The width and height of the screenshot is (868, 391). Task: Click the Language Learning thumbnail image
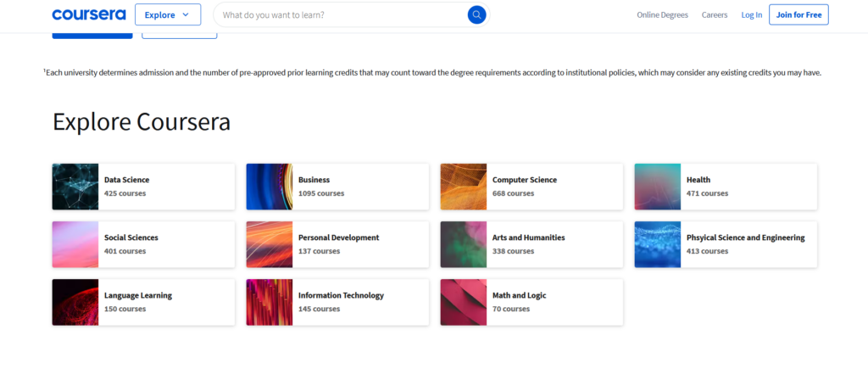(75, 303)
